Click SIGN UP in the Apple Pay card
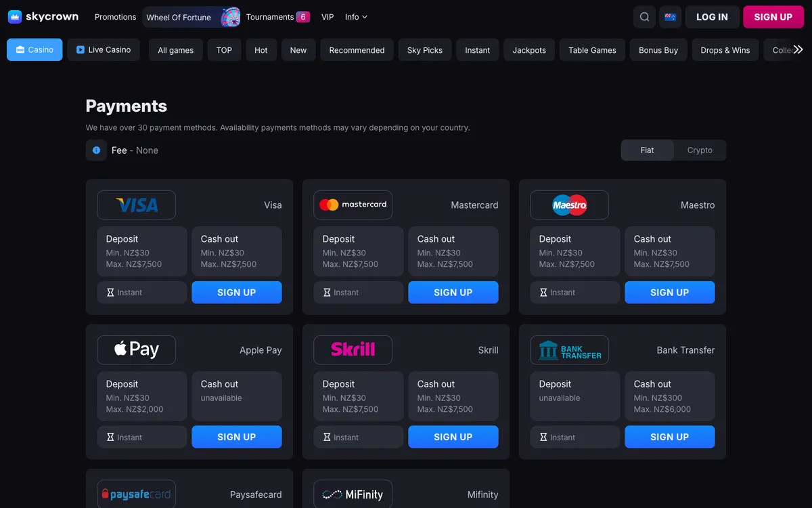The height and width of the screenshot is (508, 812). point(237,437)
